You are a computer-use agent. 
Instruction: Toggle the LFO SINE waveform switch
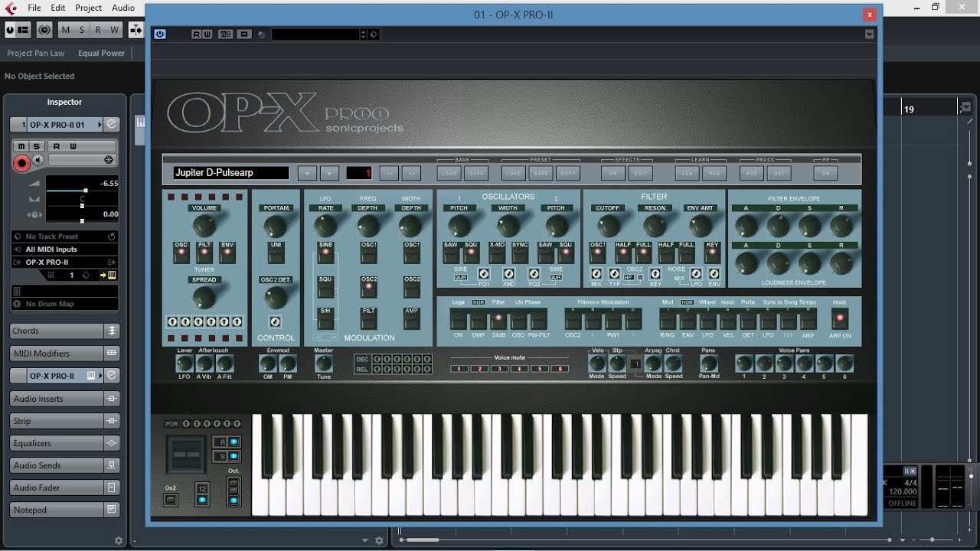tap(325, 252)
